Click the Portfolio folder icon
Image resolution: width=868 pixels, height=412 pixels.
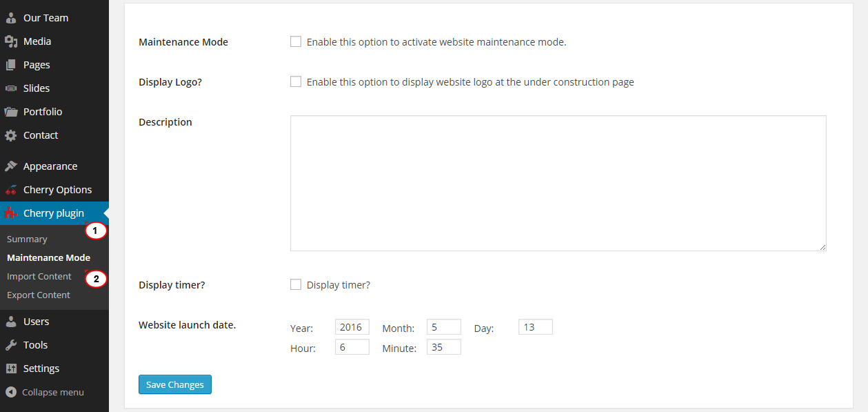[11, 112]
